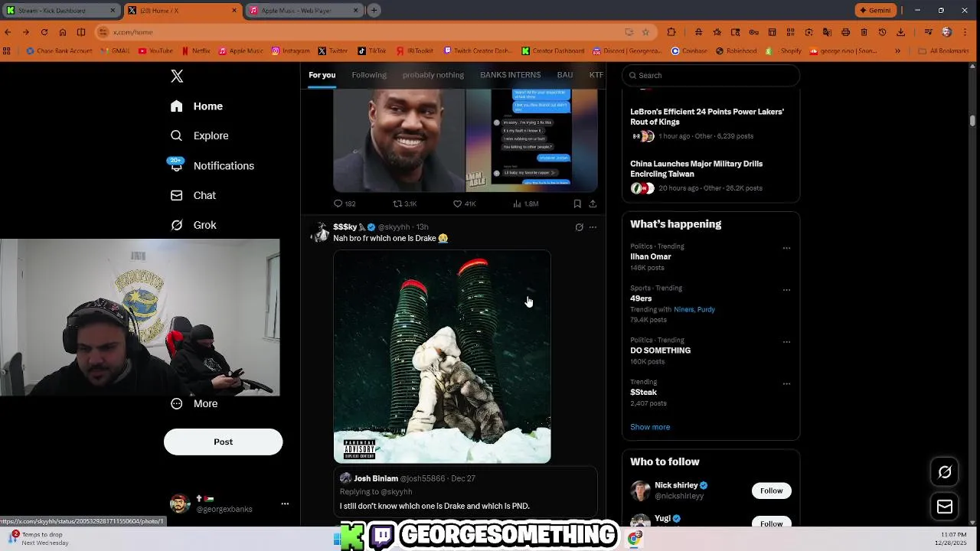Reload the page
This screenshot has width=980, height=551.
tap(44, 32)
